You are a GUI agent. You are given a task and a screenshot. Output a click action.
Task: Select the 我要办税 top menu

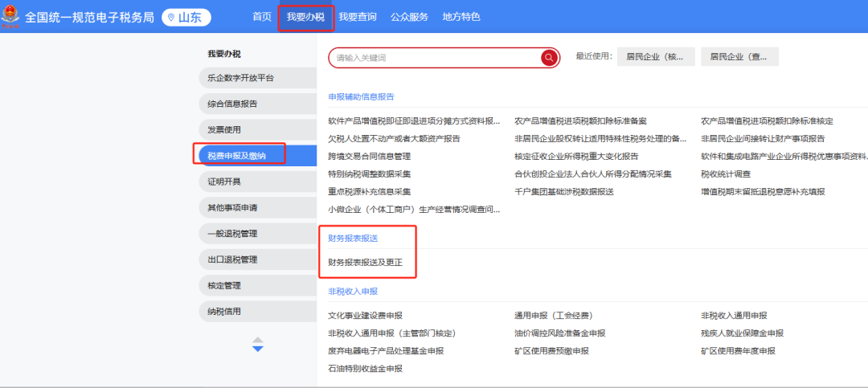coord(305,17)
